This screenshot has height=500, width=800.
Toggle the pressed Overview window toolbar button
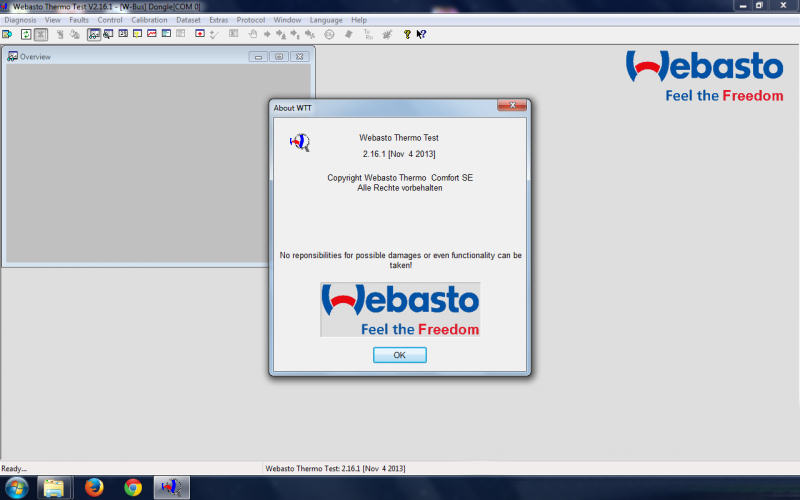click(93, 33)
